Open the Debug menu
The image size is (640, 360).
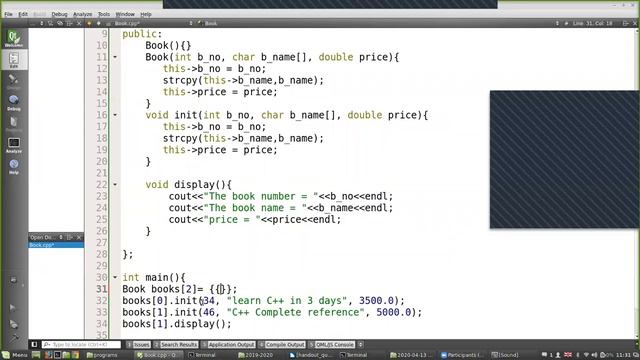tap(59, 14)
